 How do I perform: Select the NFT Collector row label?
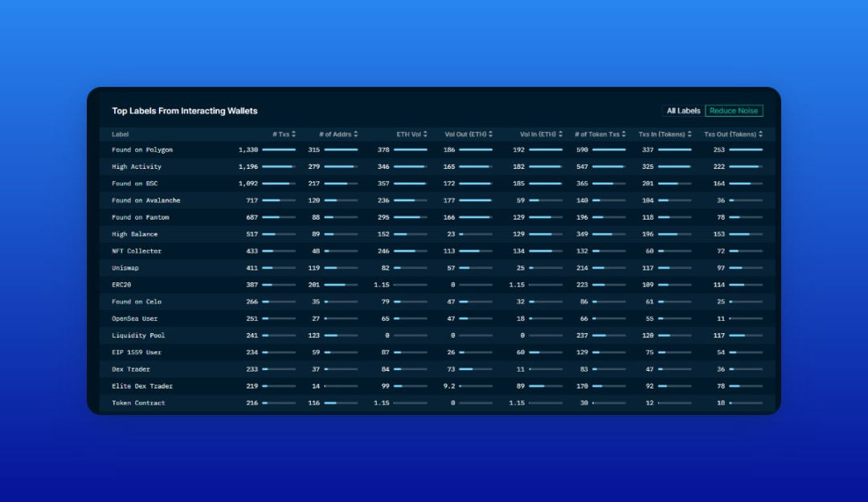137,251
